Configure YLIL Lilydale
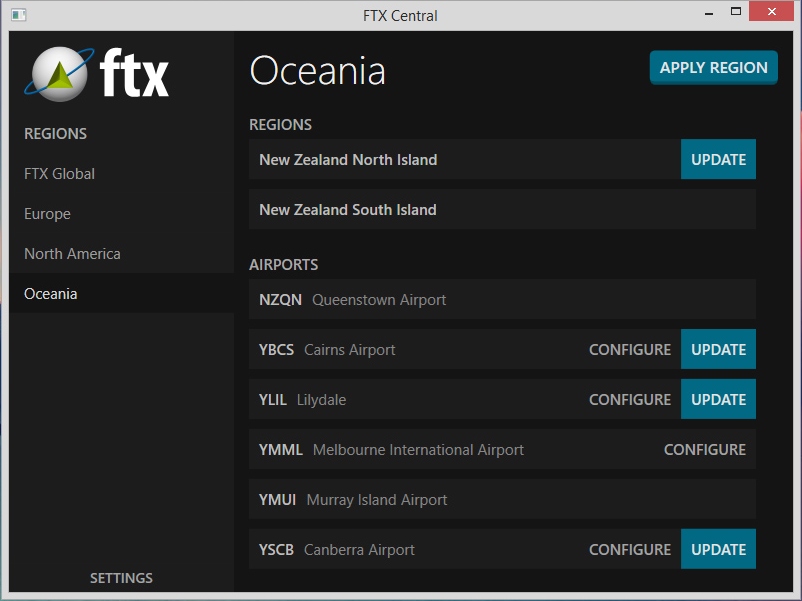 (x=630, y=399)
